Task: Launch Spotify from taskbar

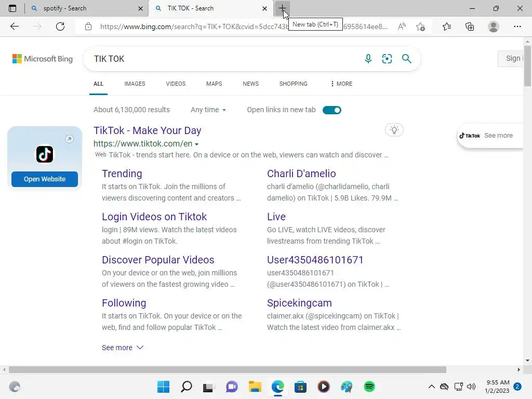Action: point(369,387)
